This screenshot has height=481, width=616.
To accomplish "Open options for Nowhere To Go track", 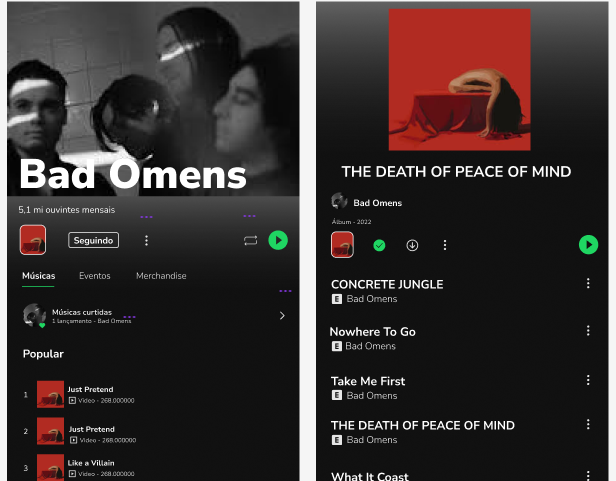I will (588, 330).
